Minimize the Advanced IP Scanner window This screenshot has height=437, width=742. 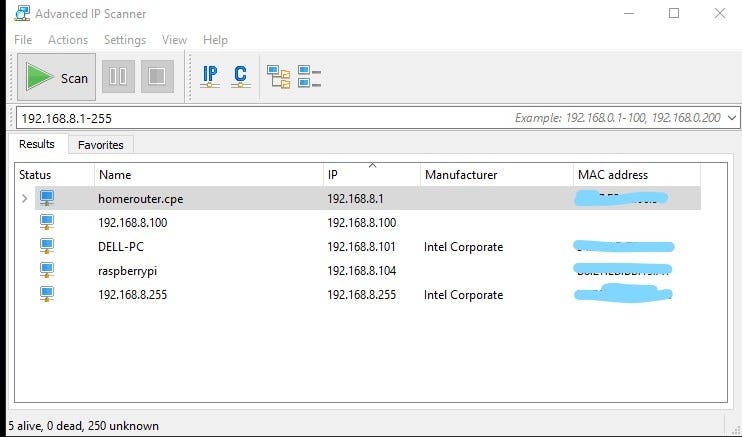click(x=629, y=13)
